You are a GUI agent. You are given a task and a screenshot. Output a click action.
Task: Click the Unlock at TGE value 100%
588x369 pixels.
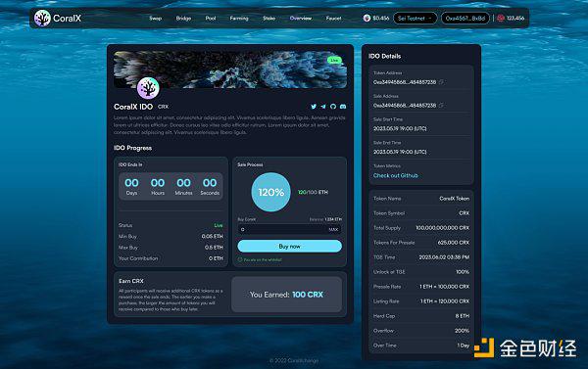tap(463, 272)
